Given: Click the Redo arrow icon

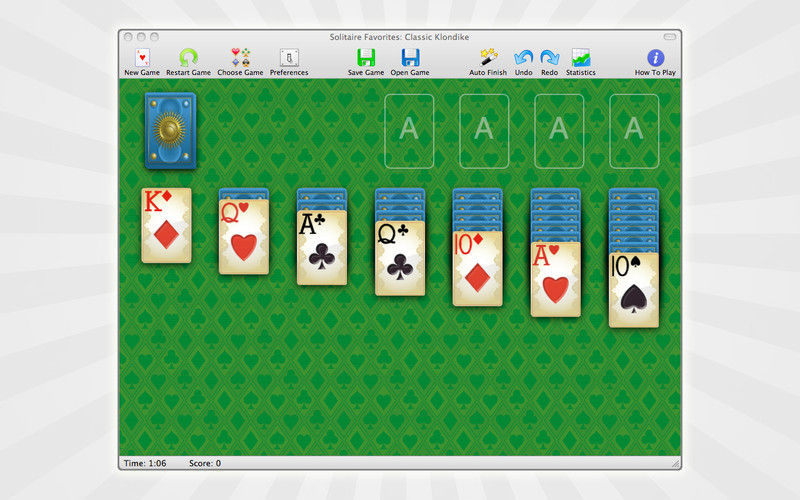Looking at the screenshot, I should tap(549, 58).
